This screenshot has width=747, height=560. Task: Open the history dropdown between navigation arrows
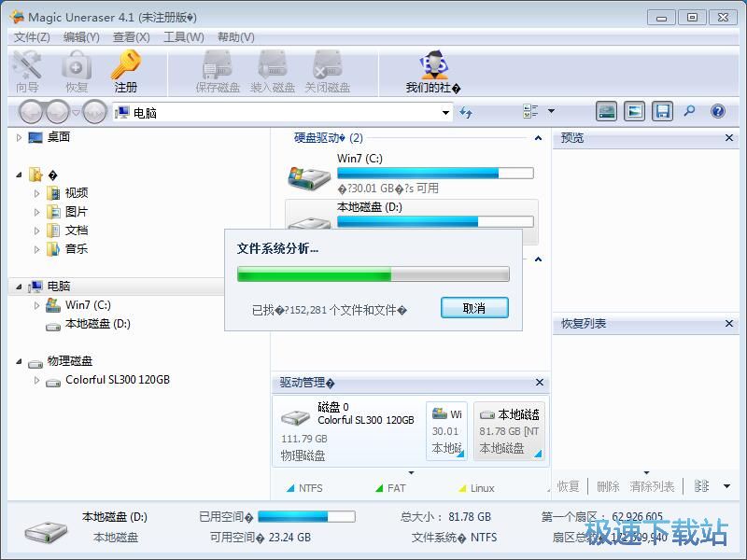76,113
